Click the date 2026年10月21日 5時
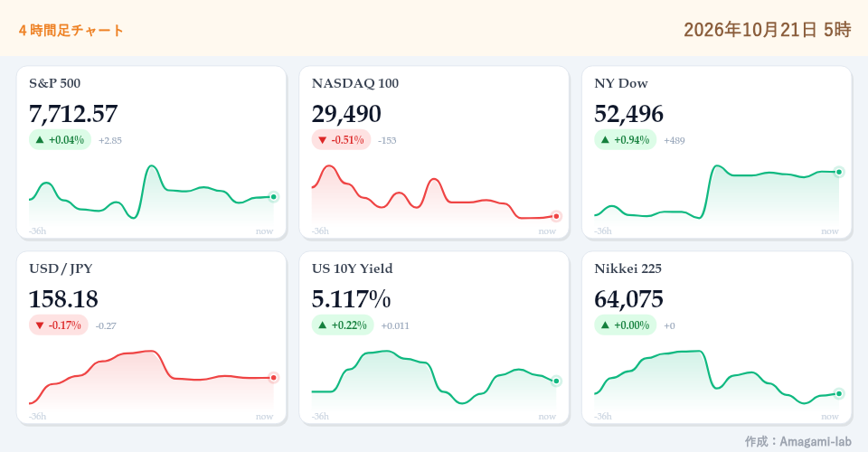 pyautogui.click(x=768, y=30)
